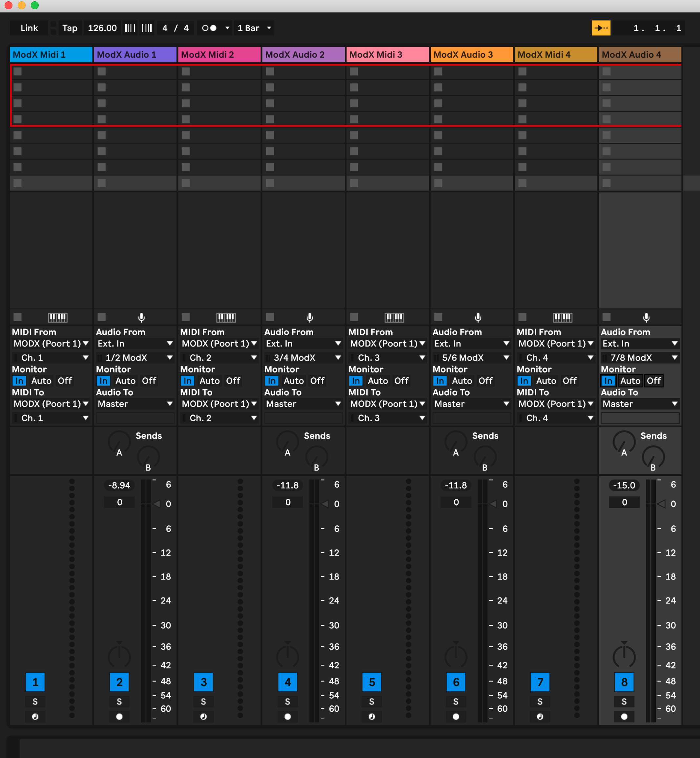This screenshot has height=758, width=700.
Task: Click the ModX Midi 4 piano keyboard icon
Action: coord(562,317)
